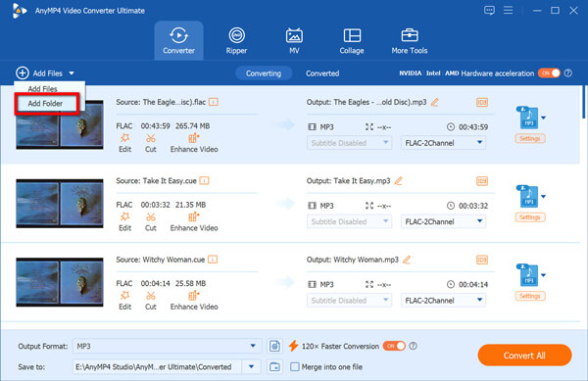Screen dimensions: 588x381
Task: Enhance Video for Take It Easy.cue
Action: click(194, 221)
